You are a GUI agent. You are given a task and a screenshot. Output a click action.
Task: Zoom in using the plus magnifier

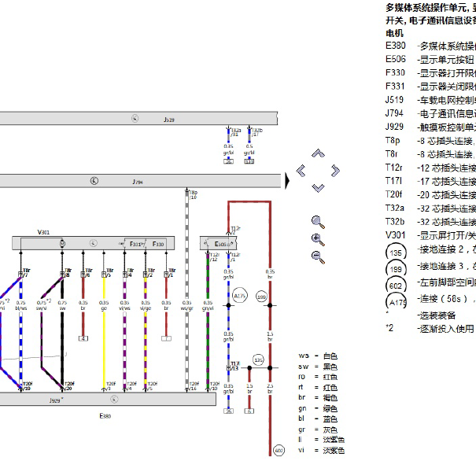pyautogui.click(x=318, y=239)
